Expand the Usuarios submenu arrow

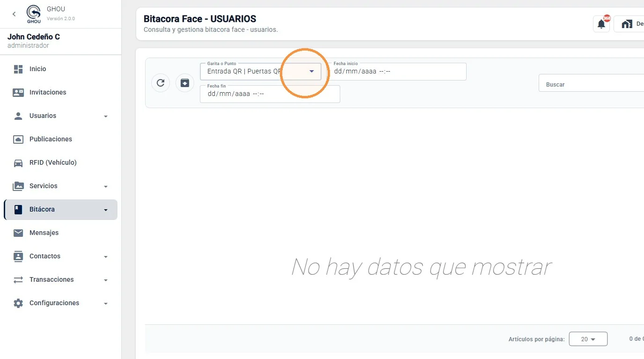tap(106, 116)
